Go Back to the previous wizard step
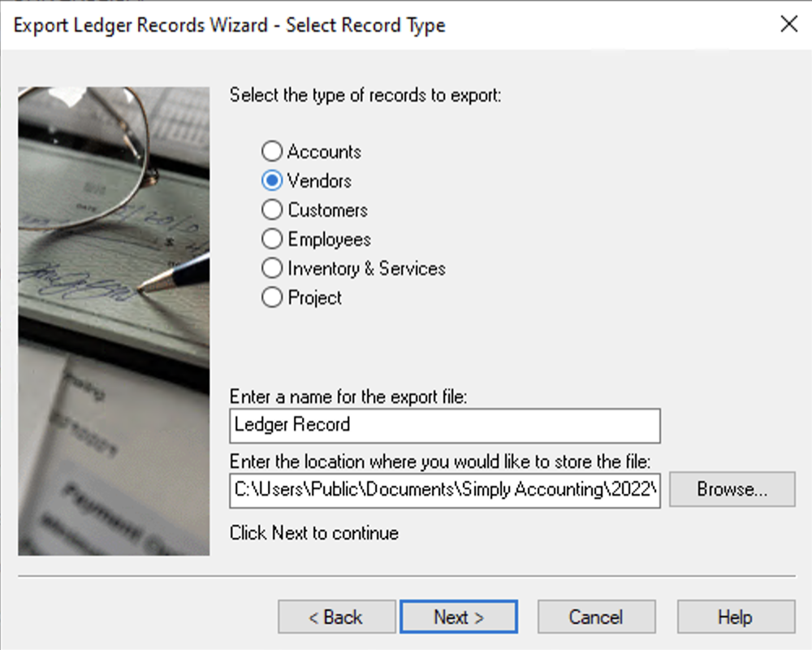The image size is (812, 650). pyautogui.click(x=336, y=616)
